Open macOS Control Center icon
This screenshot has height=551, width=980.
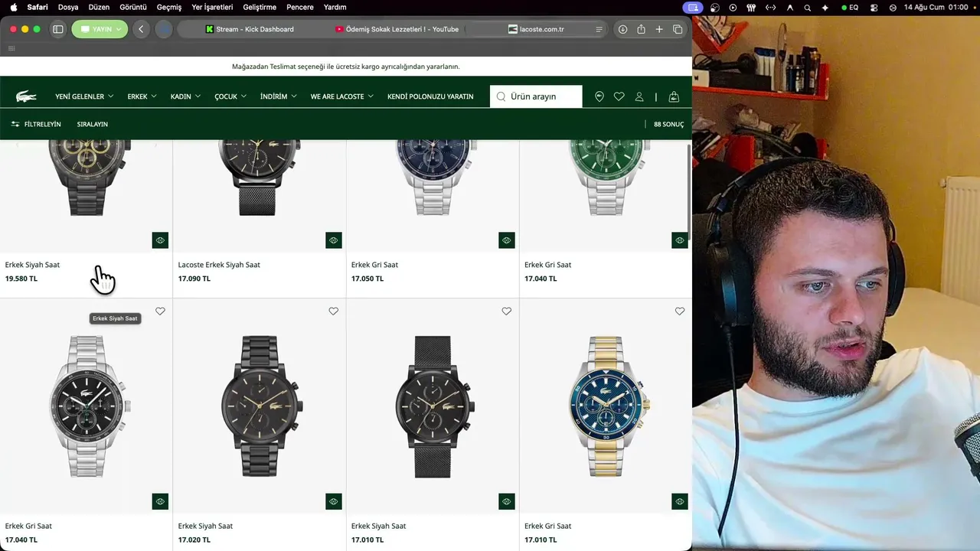(875, 7)
